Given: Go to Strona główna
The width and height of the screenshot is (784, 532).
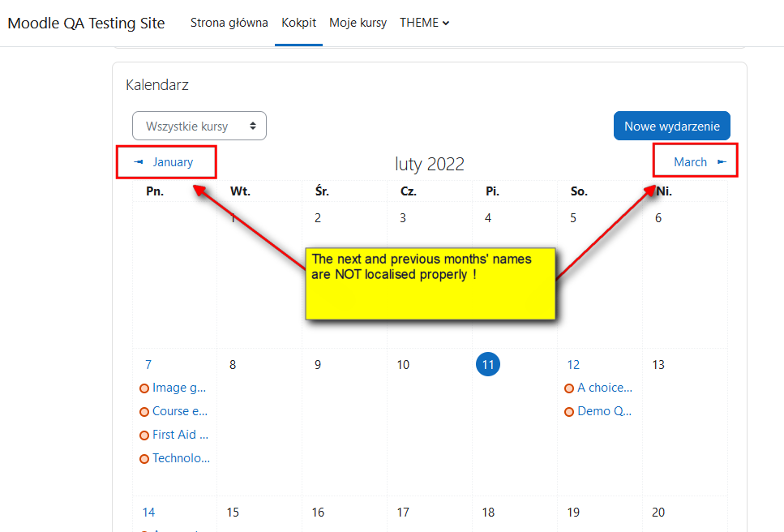Looking at the screenshot, I should (229, 23).
